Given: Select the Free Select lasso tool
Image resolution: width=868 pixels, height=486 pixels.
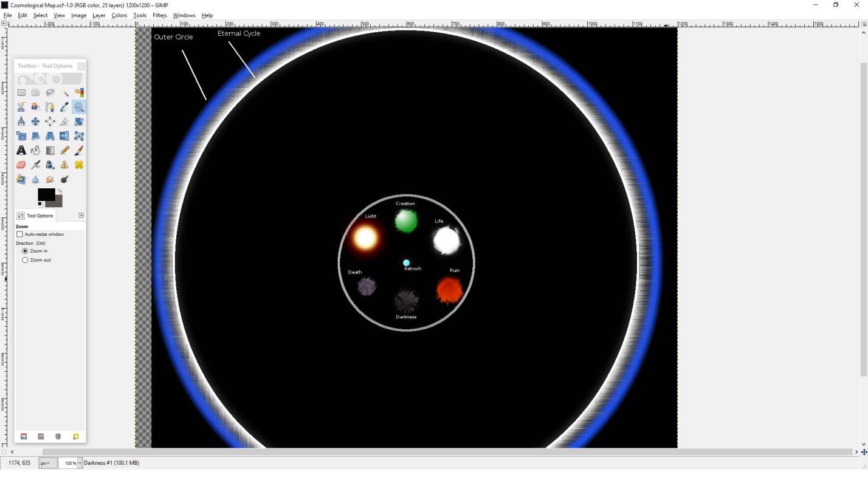Looking at the screenshot, I should click(50, 93).
